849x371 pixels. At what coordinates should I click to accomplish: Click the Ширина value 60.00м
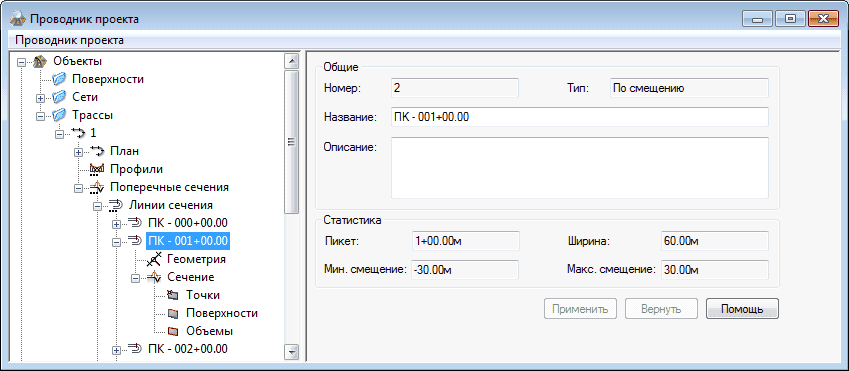pos(715,241)
